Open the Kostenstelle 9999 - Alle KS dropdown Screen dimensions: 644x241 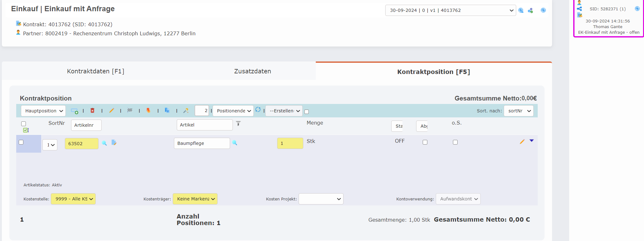[73, 199]
